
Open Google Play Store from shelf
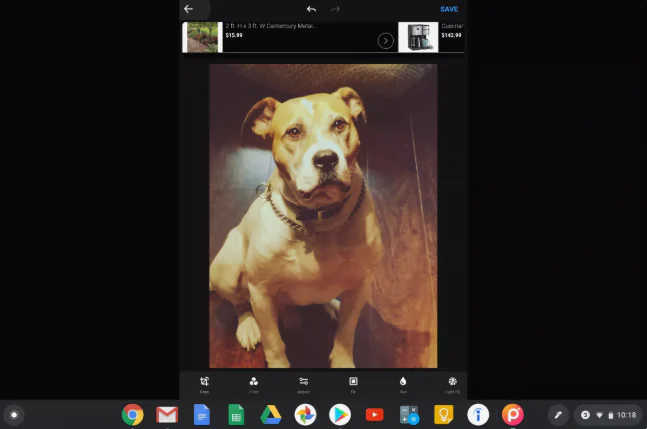(x=340, y=415)
